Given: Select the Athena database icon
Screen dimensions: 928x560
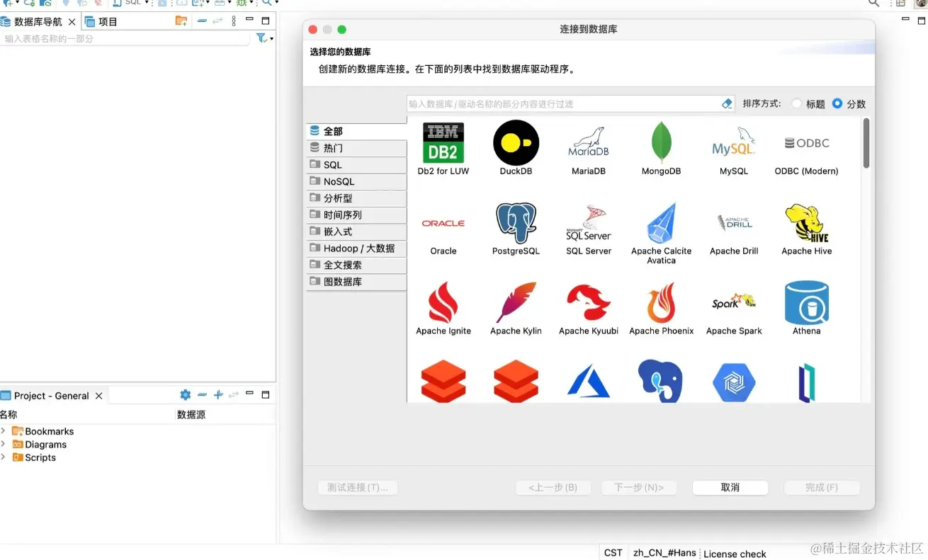Looking at the screenshot, I should pyautogui.click(x=806, y=302).
